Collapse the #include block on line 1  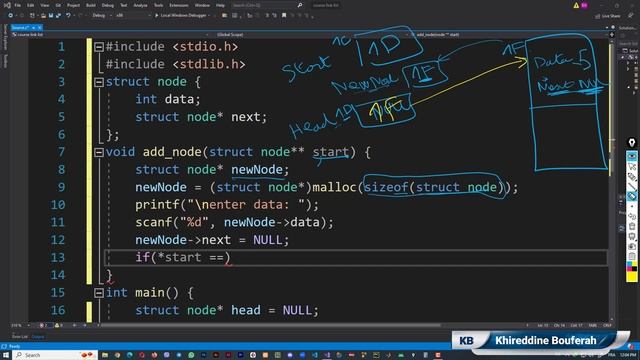99,47
